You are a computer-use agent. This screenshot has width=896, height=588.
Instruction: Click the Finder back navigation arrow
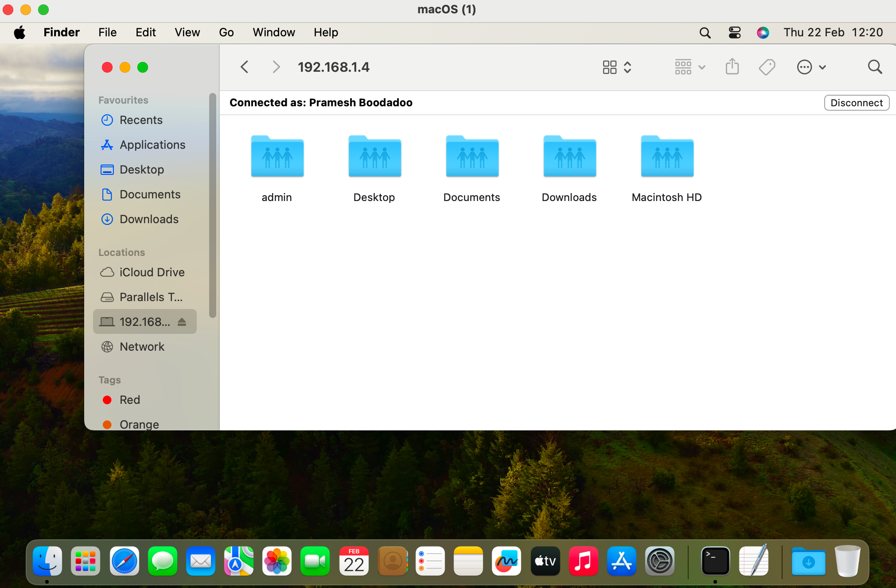coord(244,67)
